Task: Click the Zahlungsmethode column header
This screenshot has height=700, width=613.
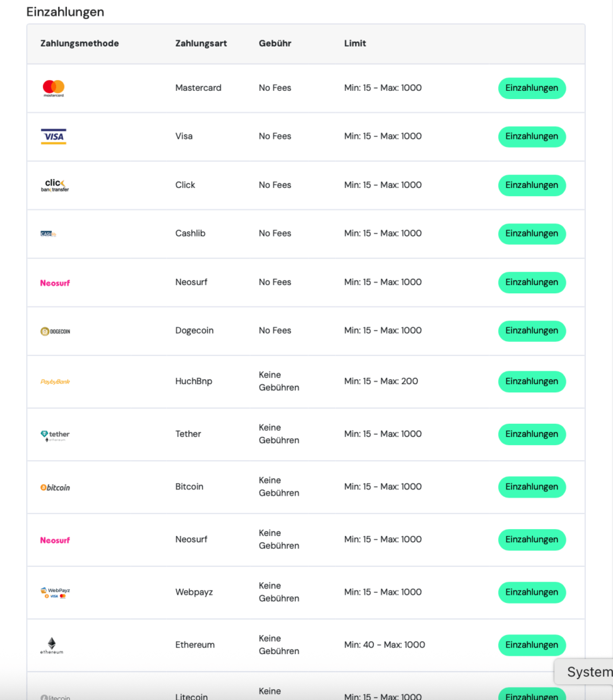Action: [79, 43]
